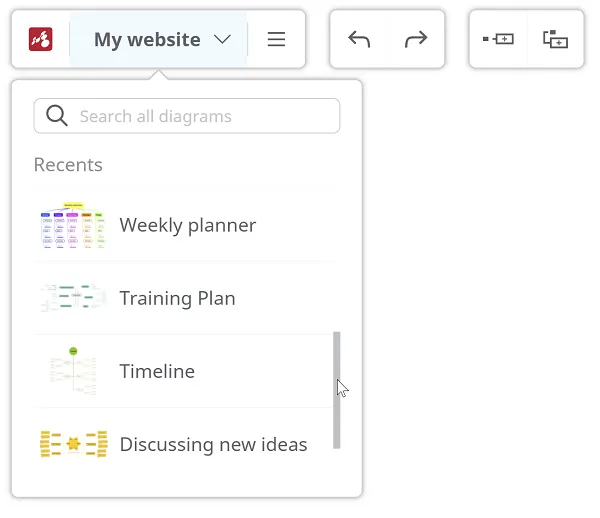Click the Recents section heading
600x518 pixels.
click(68, 165)
